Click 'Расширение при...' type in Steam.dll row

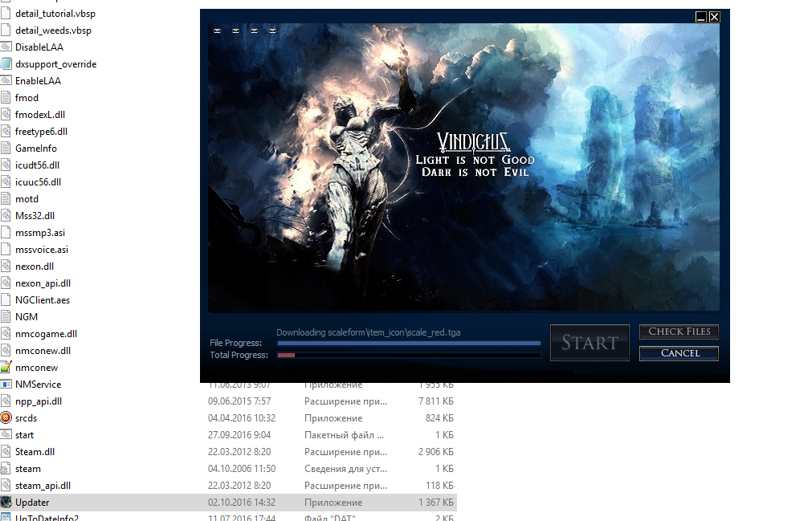345,452
